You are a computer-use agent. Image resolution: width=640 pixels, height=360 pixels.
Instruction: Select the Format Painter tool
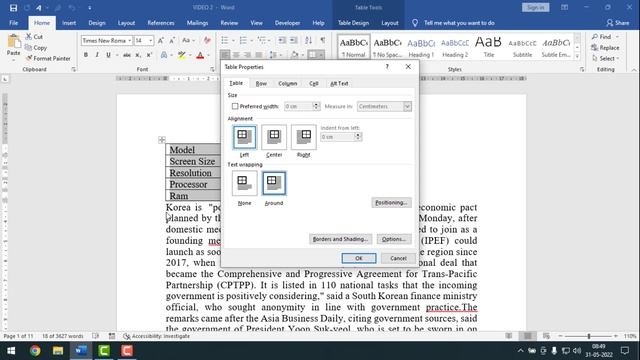tap(48, 58)
